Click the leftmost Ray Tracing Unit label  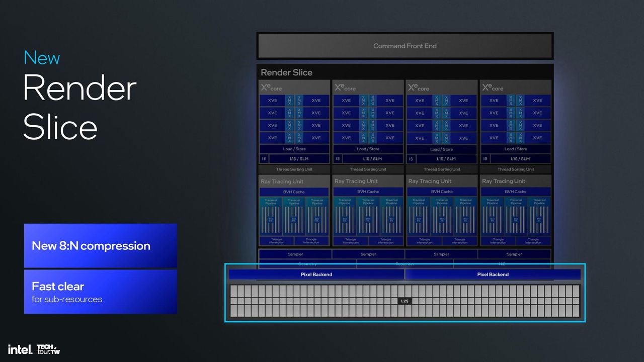pyautogui.click(x=282, y=182)
